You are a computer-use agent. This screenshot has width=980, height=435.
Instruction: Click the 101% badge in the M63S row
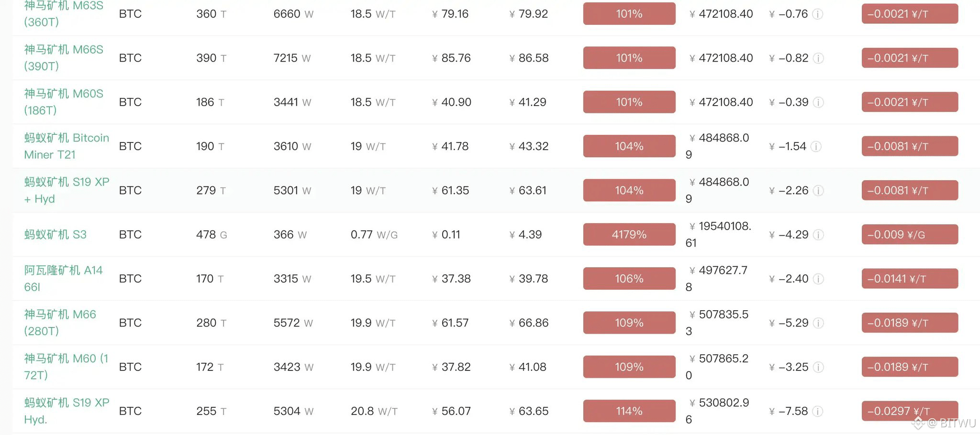tap(628, 14)
